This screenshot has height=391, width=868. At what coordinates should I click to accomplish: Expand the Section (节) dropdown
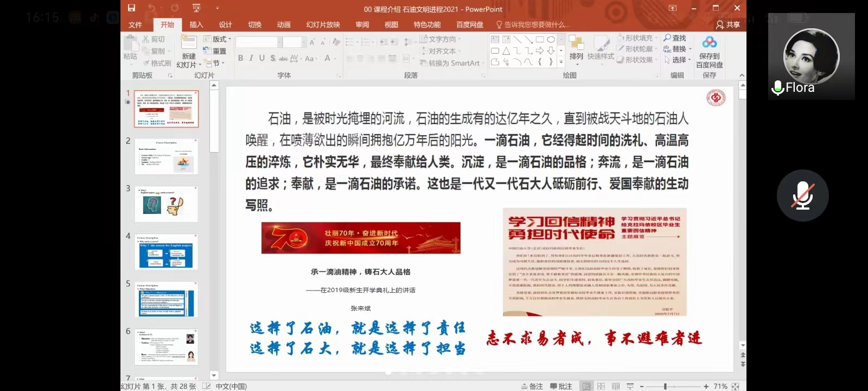point(215,63)
